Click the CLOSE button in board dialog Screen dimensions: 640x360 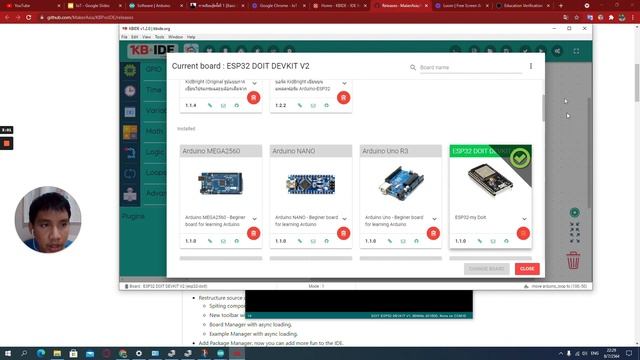(x=527, y=269)
